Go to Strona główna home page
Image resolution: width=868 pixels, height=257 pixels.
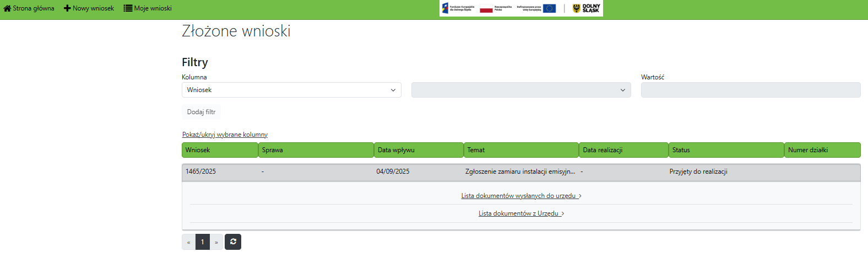29,8
